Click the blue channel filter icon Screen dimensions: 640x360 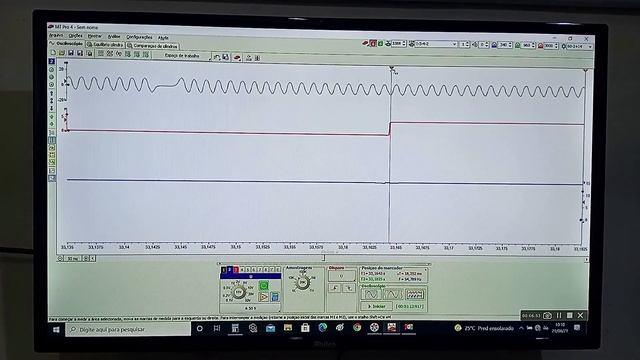tap(275, 297)
